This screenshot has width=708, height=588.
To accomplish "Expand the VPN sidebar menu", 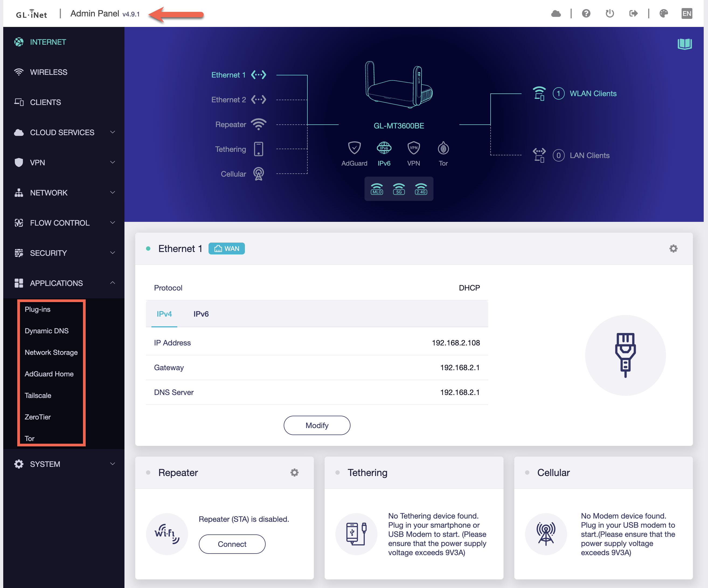I will pyautogui.click(x=64, y=163).
